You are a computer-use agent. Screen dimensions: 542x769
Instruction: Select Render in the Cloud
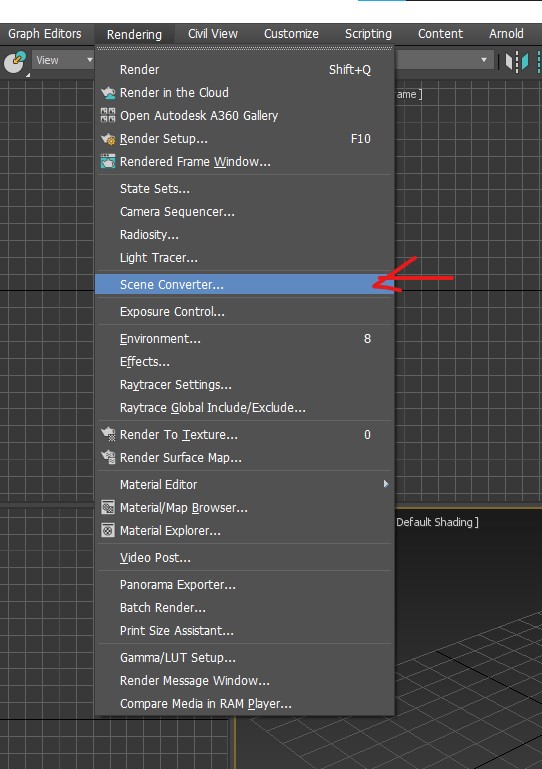coord(245,93)
